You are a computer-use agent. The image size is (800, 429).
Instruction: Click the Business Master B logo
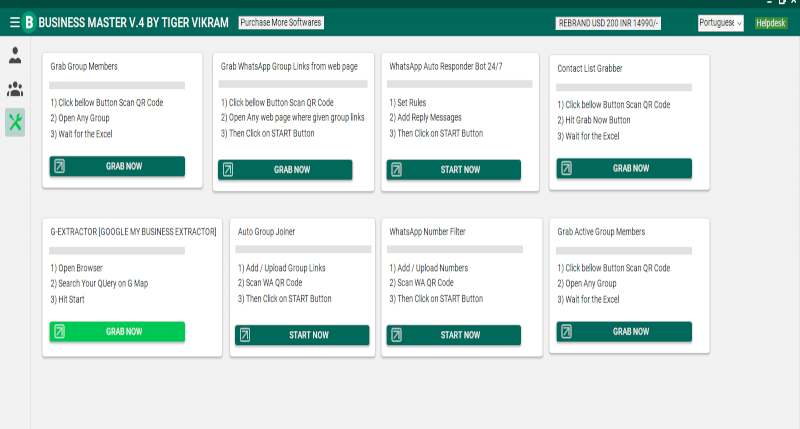coord(29,21)
